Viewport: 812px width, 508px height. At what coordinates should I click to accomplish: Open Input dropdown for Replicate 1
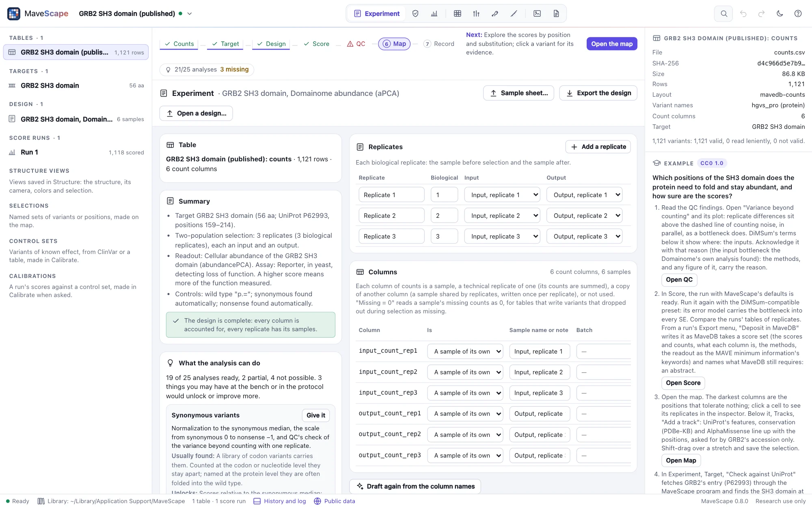click(x=502, y=195)
